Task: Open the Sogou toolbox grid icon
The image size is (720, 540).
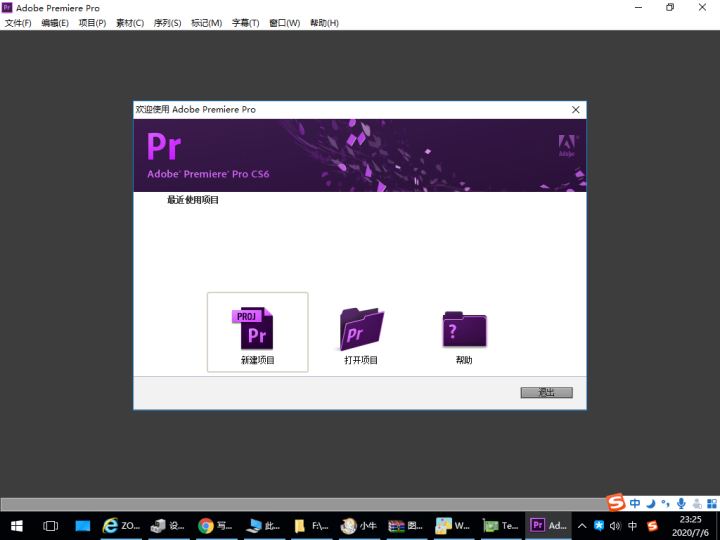Action: pos(712,503)
